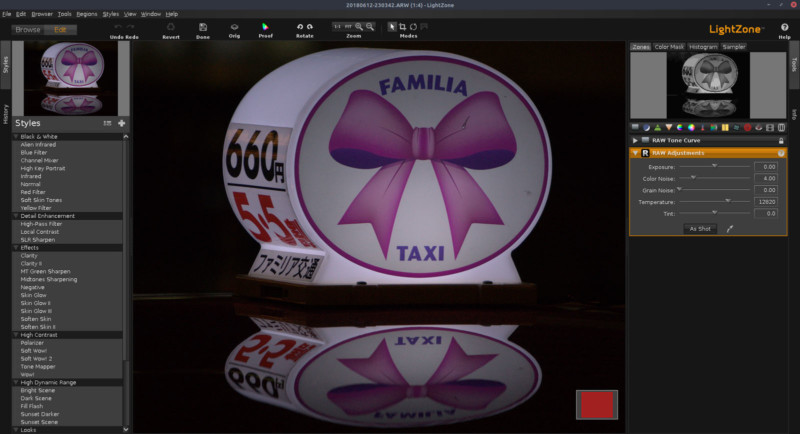Click the zoom out magnifier

(x=370, y=27)
